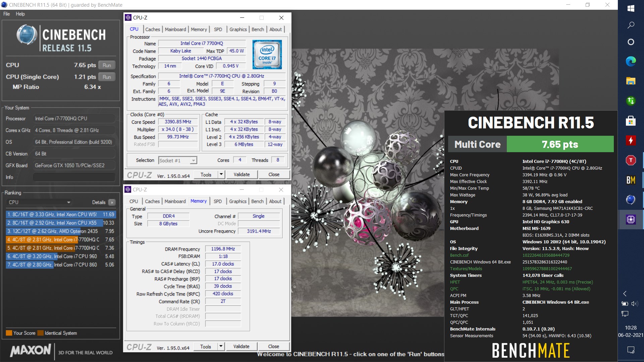Open the Cortana circle icon
Viewport: 644px width, 362px height.
tap(631, 42)
